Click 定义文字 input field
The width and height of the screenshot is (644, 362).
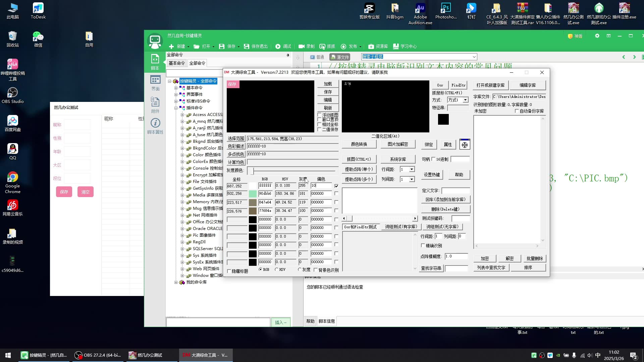coord(455,190)
